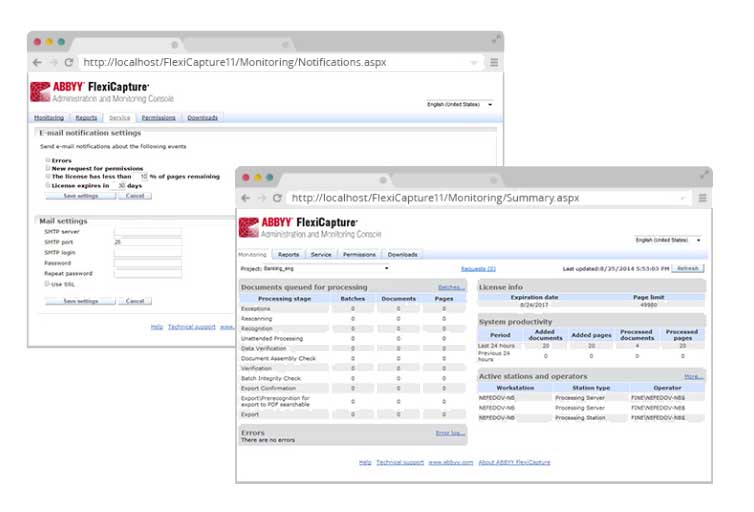Screen dimensions: 754x512
Task: Open browser menu in Notifications window
Action: [494, 62]
